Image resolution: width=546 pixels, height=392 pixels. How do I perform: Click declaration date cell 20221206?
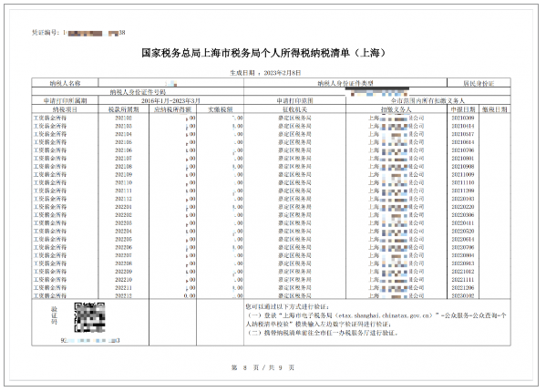tap(463, 287)
